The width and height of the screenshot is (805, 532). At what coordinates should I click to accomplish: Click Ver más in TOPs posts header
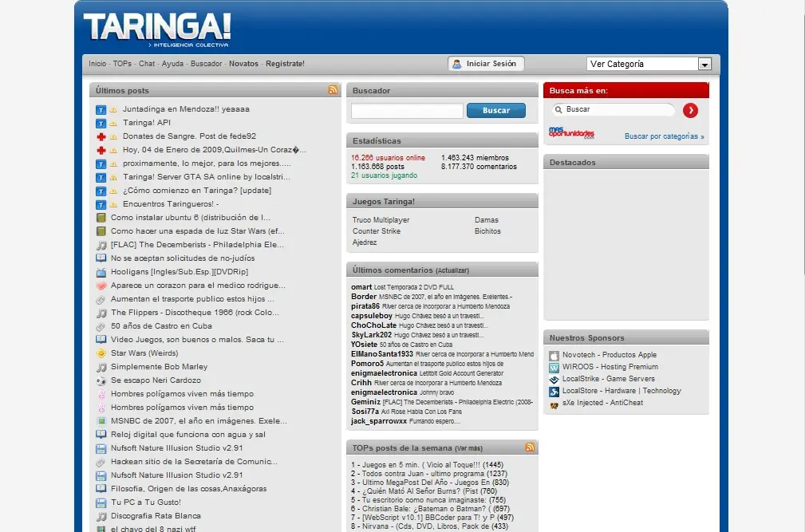[469, 448]
